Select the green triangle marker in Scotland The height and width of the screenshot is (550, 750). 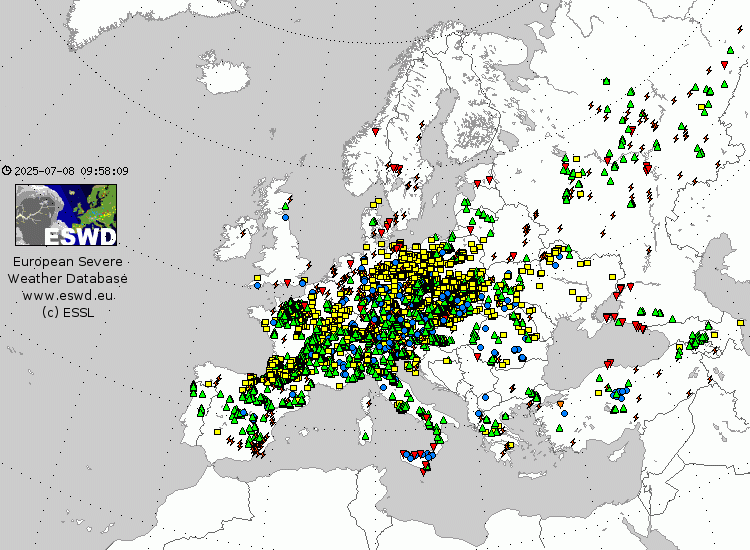[x=286, y=206]
